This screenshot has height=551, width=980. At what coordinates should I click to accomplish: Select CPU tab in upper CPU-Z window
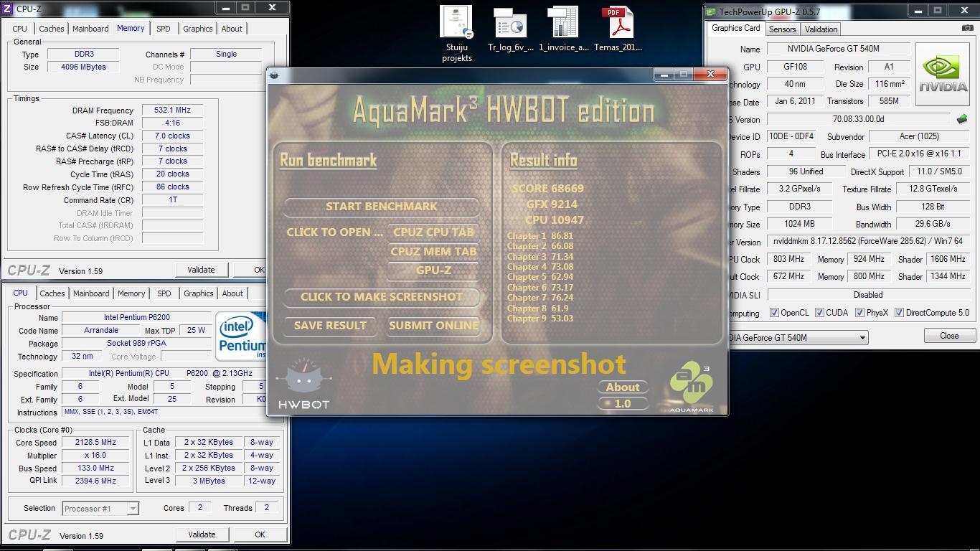[20, 29]
